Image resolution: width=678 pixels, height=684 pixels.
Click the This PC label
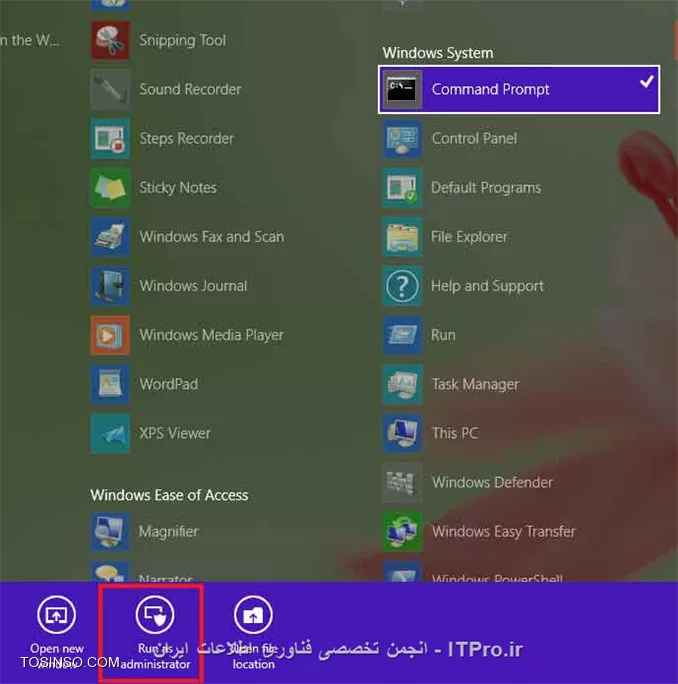coord(455,434)
